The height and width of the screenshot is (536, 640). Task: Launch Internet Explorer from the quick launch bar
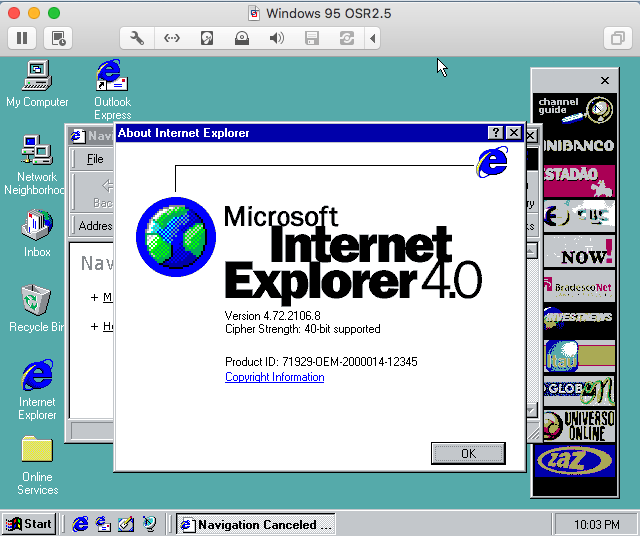[80, 524]
